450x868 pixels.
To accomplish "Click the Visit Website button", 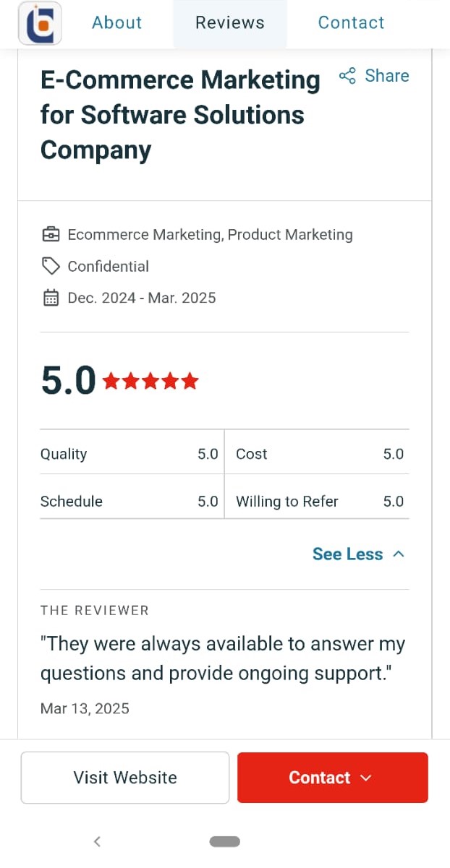I will point(125,778).
